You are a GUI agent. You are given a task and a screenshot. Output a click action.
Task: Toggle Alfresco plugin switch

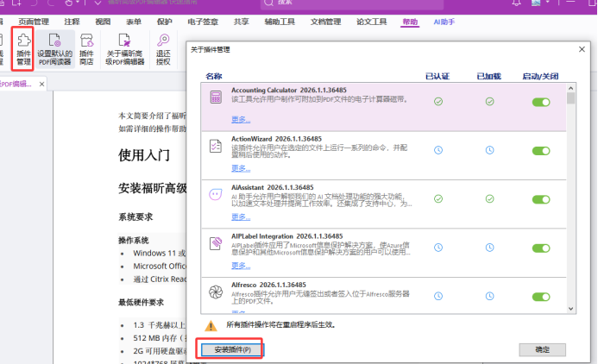tap(541, 297)
